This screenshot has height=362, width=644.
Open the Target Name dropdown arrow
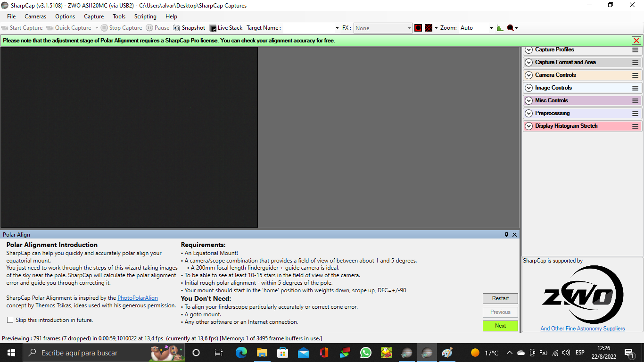coord(337,28)
